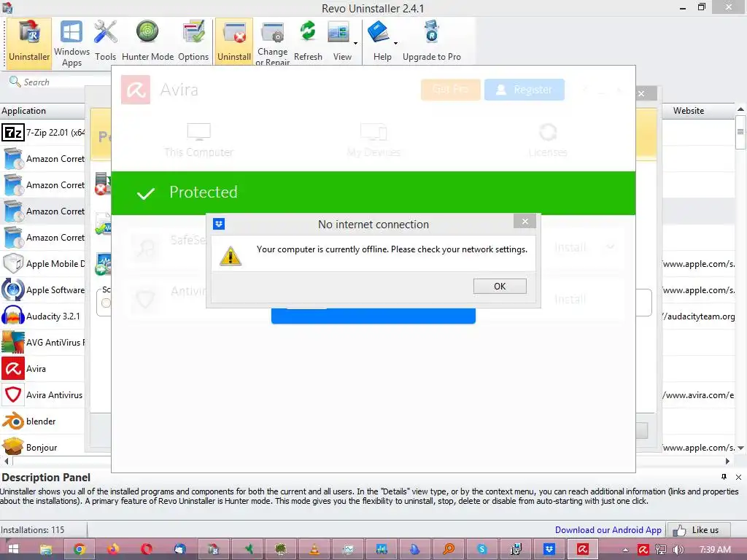The image size is (747, 560).
Task: Switch to My Devices tab in Avira
Action: (x=373, y=140)
